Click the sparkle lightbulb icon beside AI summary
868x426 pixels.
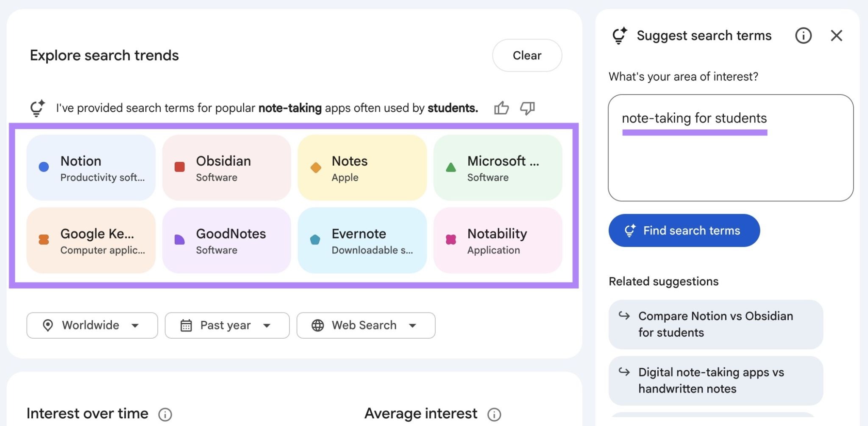tap(37, 108)
